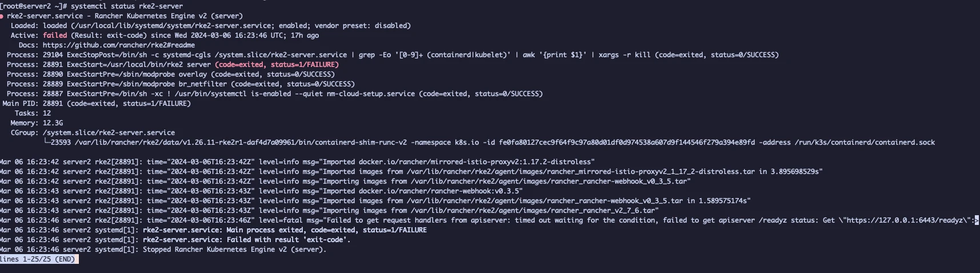Screen dimensions: 980x273
Task: Click the [root@server2 ~]# shell prompt
Action: click(x=33, y=6)
